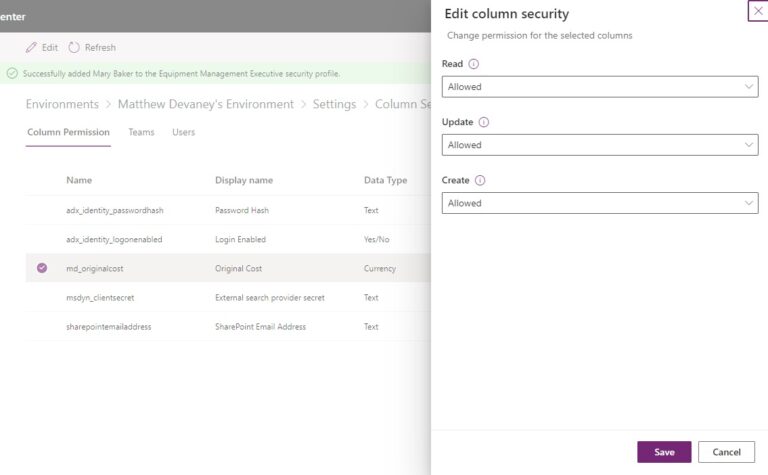Sort by the Name column header
The image size is (768, 475).
coord(79,180)
